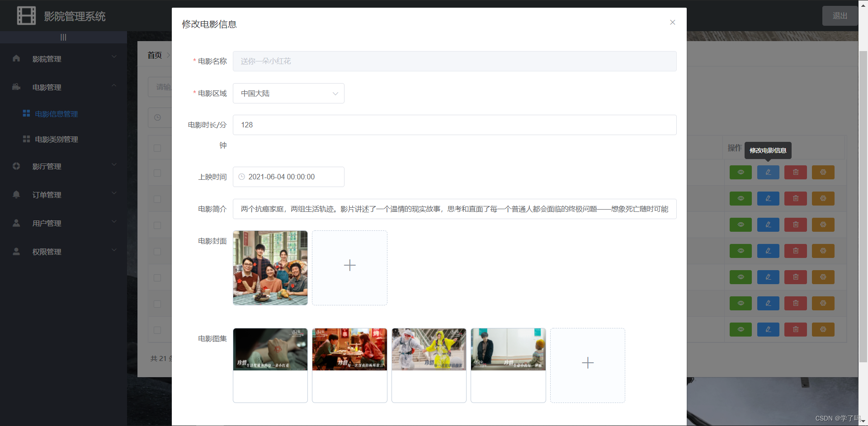Viewport: 868px width, 426px height.
Task: Click the page vertical scrollbar
Action: (x=863, y=206)
